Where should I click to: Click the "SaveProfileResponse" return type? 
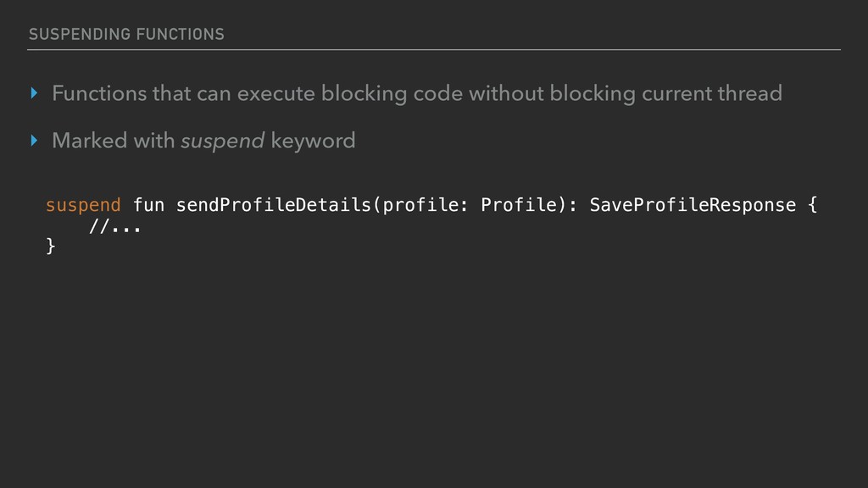(692, 205)
